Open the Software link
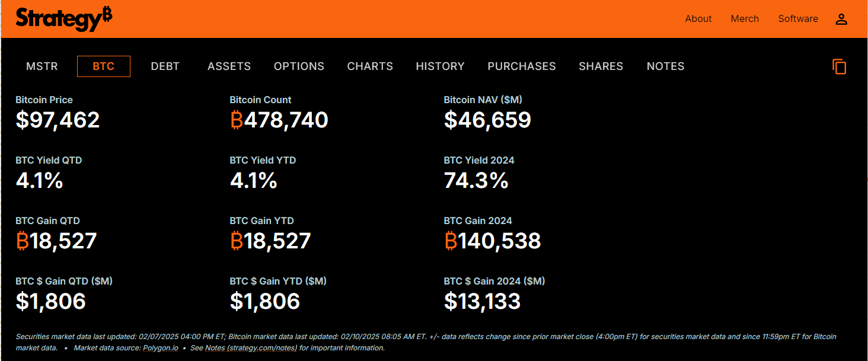Viewport: 868px width, 361px height. tap(798, 19)
